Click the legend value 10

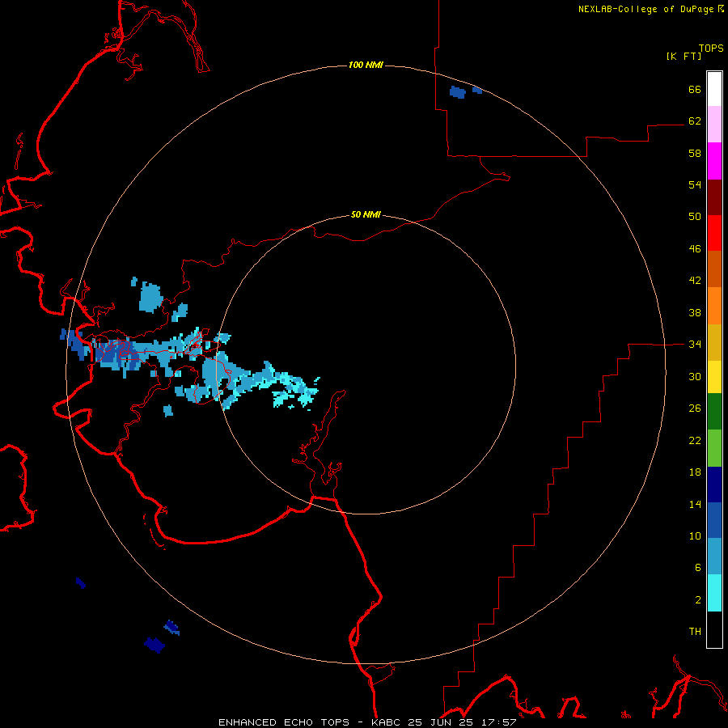click(x=695, y=535)
